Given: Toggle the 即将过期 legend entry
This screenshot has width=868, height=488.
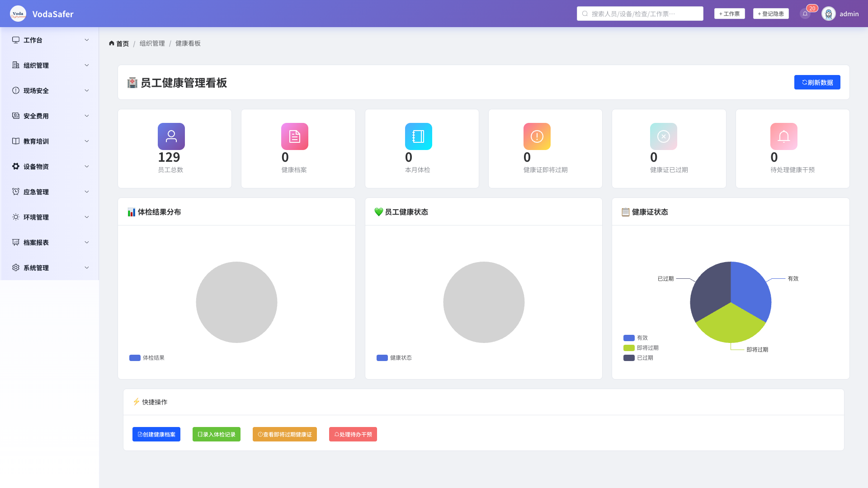Looking at the screenshot, I should 641,348.
